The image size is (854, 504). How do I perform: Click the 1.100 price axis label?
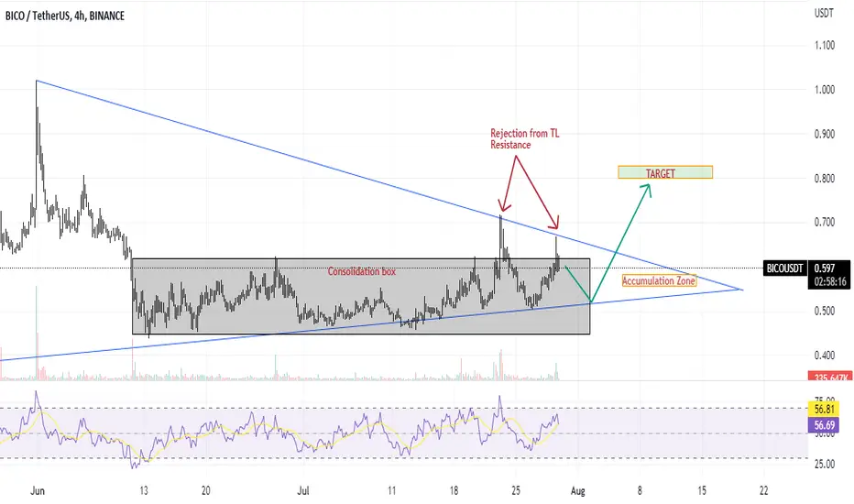point(825,45)
